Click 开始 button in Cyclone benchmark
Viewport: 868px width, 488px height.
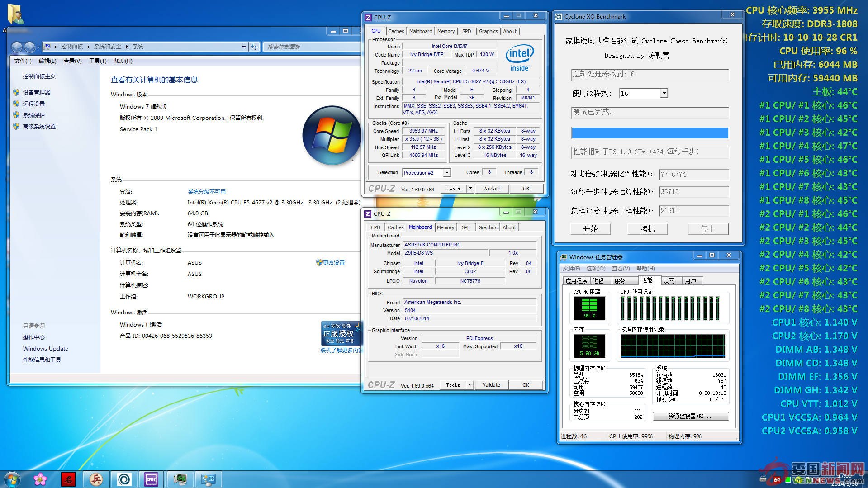(590, 229)
